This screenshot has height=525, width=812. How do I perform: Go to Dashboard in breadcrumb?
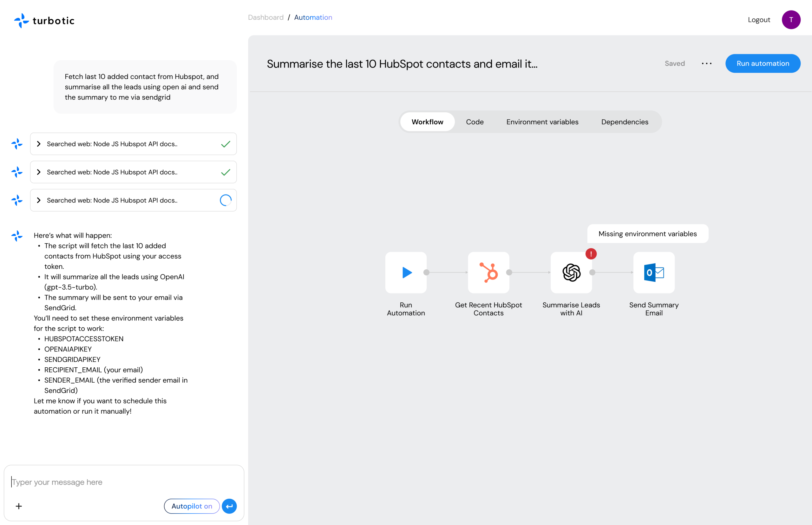click(265, 17)
